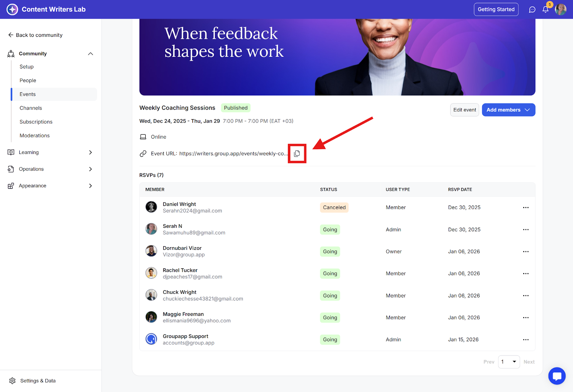The height and width of the screenshot is (392, 573).
Task: Open the notifications bell
Action: [x=545, y=10]
